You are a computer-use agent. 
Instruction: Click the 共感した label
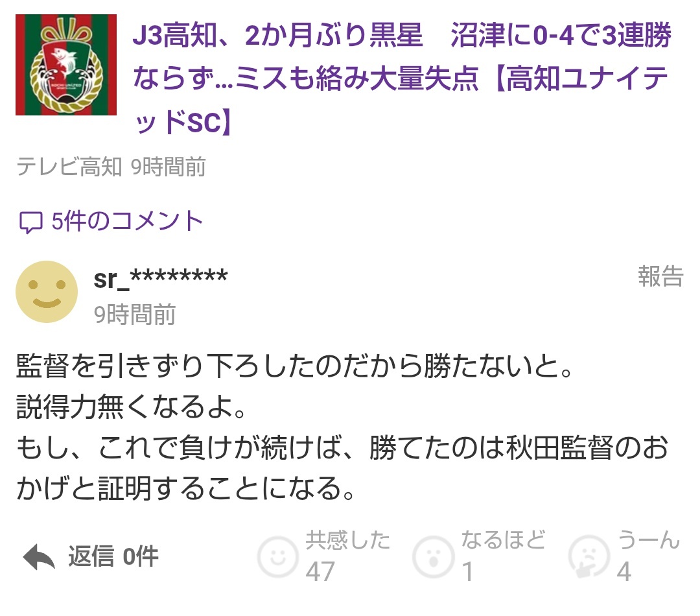[x=348, y=541]
